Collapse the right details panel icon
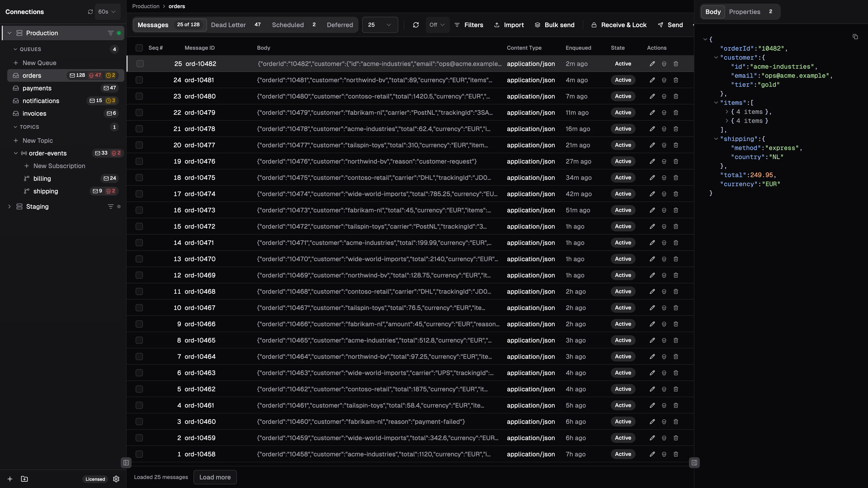Image resolution: width=868 pixels, height=488 pixels. 694,463
